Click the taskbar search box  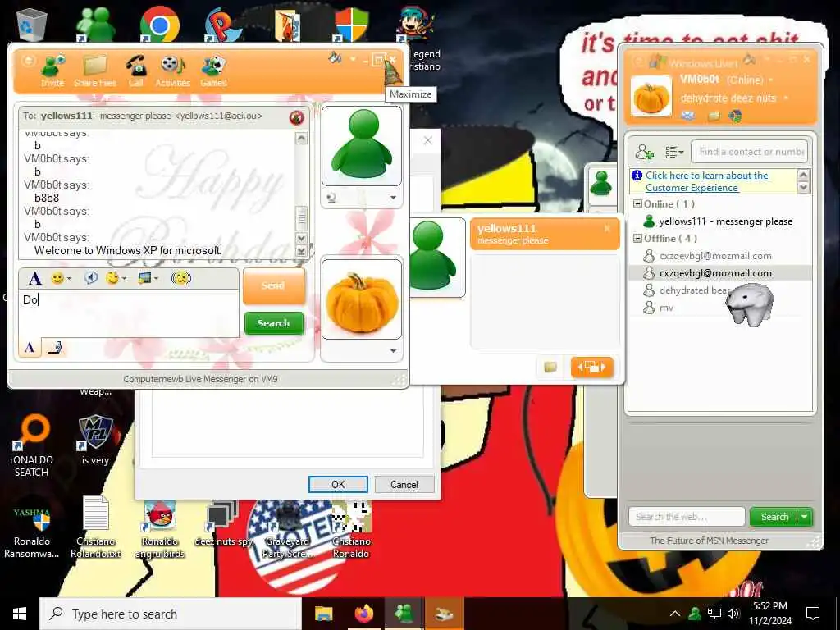(x=171, y=614)
